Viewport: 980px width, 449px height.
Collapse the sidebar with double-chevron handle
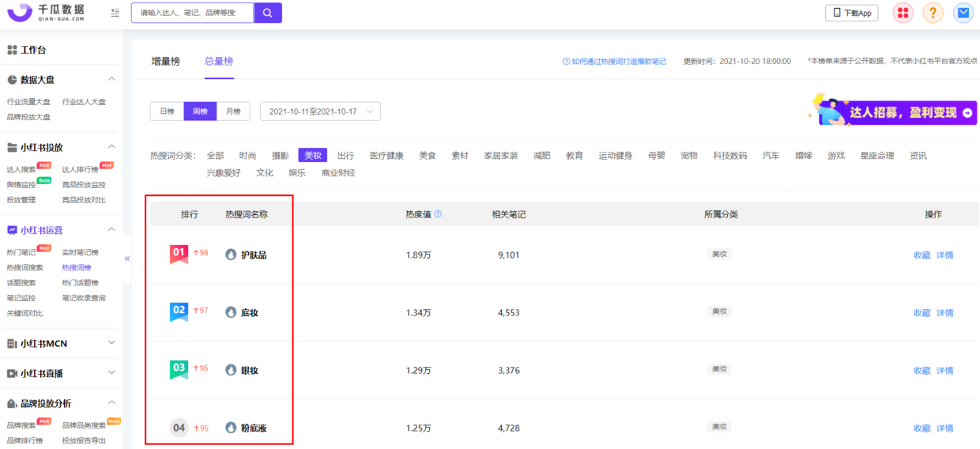tap(127, 258)
